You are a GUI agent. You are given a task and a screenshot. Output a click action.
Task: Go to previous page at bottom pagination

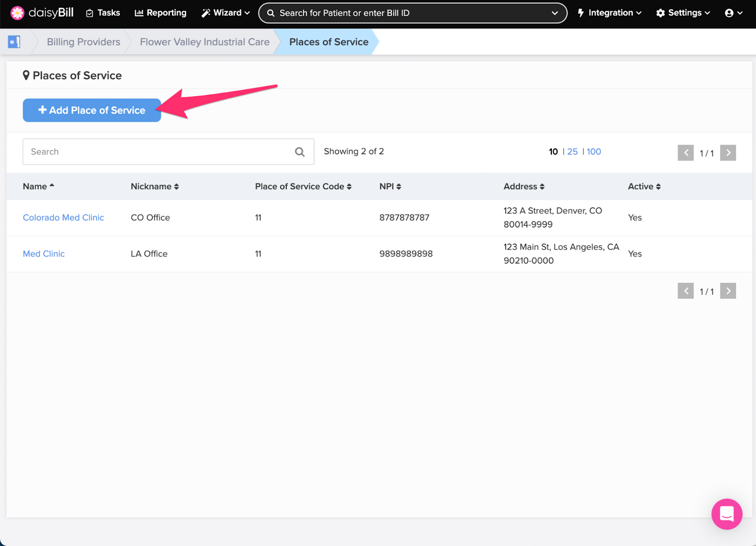click(x=686, y=291)
